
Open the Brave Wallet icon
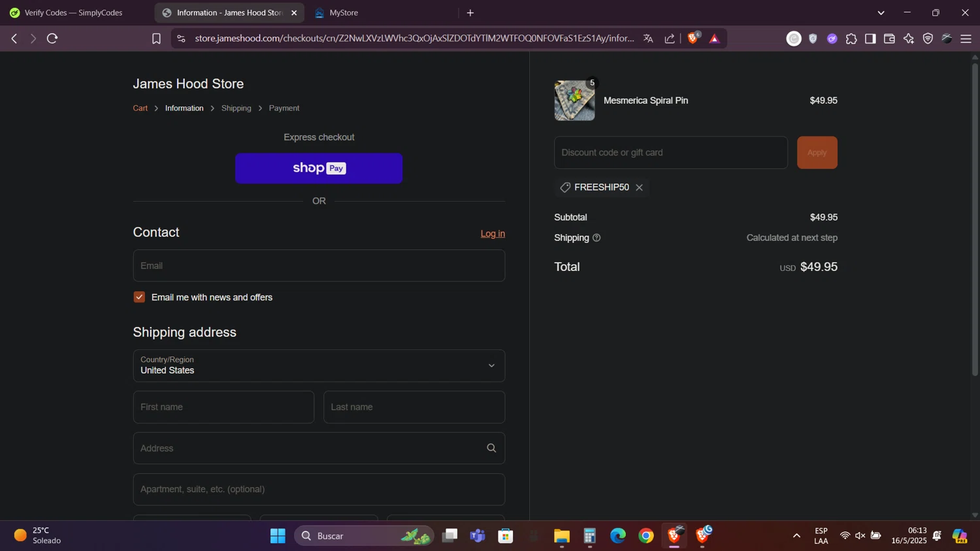tap(889, 39)
